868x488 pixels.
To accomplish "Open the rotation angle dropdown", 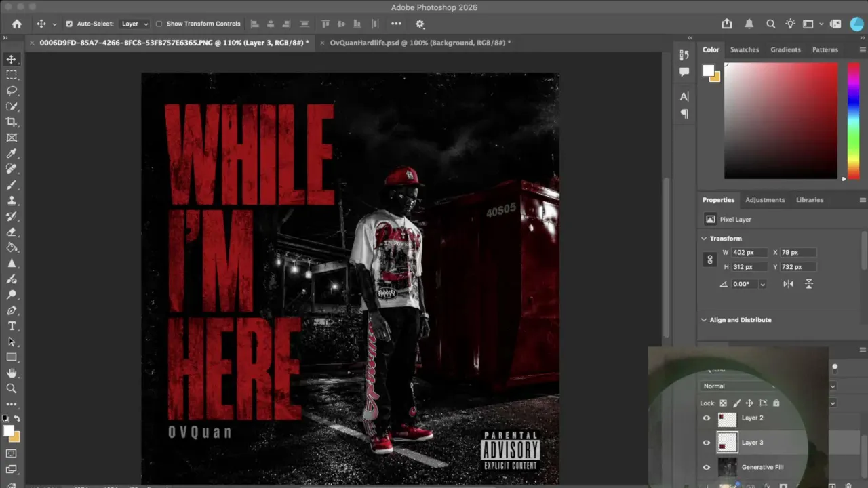I will pyautogui.click(x=762, y=284).
